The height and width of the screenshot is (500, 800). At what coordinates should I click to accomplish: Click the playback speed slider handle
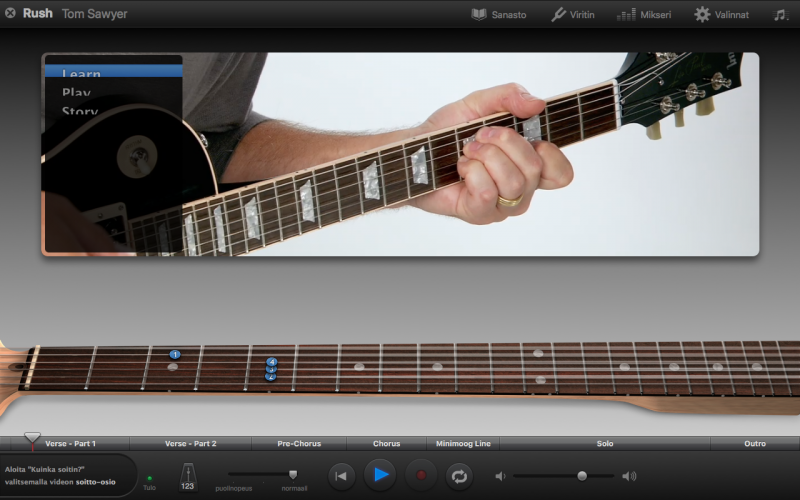click(293, 474)
